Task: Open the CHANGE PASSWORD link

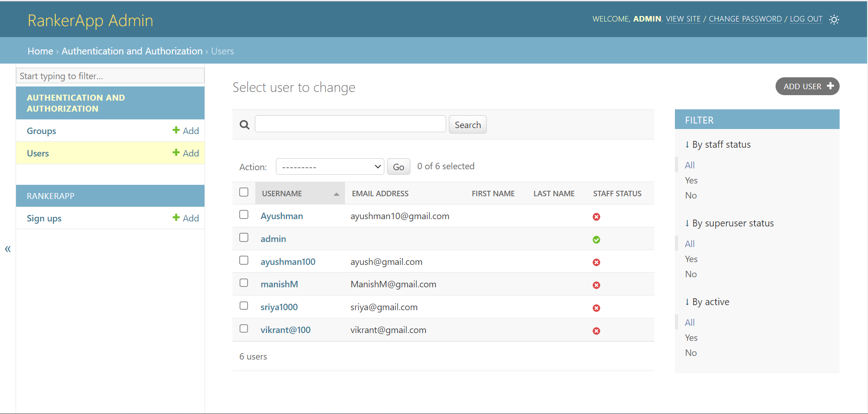Action: [745, 19]
